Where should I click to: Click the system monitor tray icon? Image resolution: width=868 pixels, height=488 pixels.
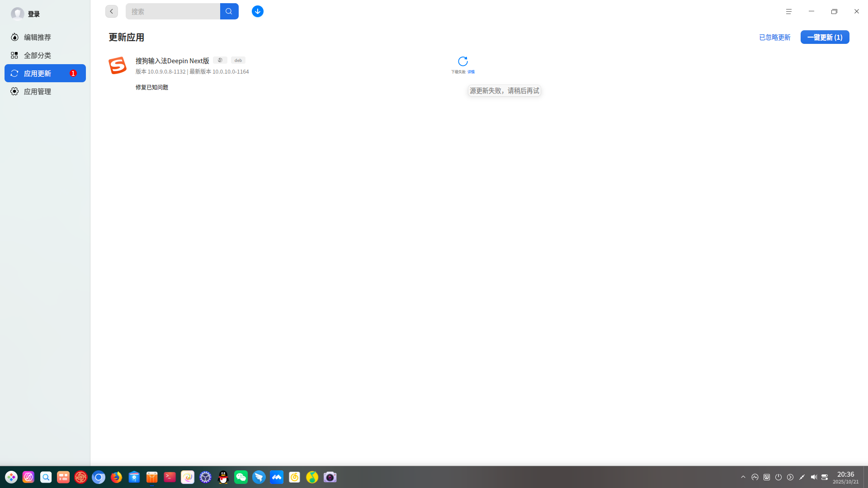755,477
